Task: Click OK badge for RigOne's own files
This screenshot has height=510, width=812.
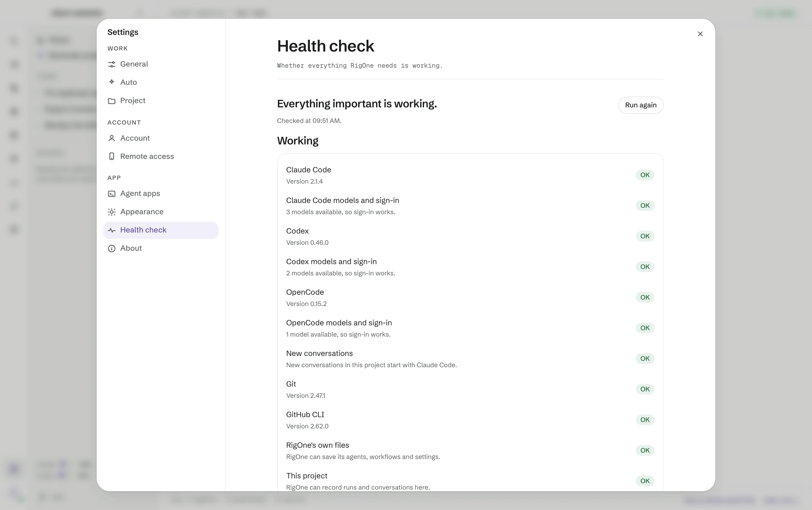Action: 645,450
